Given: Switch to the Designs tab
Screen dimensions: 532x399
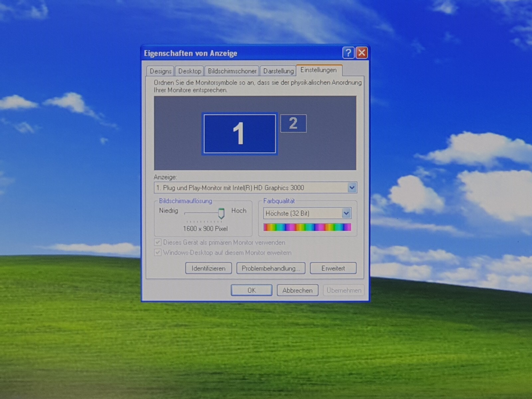Looking at the screenshot, I should tap(160, 71).
